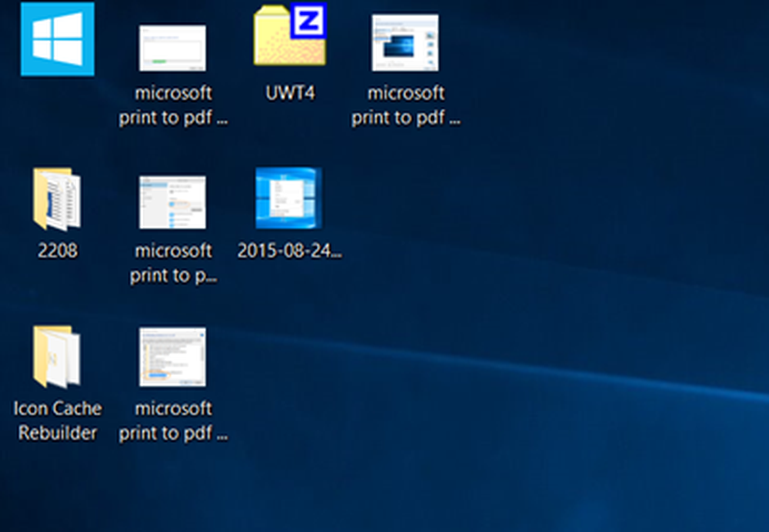This screenshot has width=769, height=532.
Task: Click the truncated 'microsoft print to p...' label
Action: click(x=173, y=263)
